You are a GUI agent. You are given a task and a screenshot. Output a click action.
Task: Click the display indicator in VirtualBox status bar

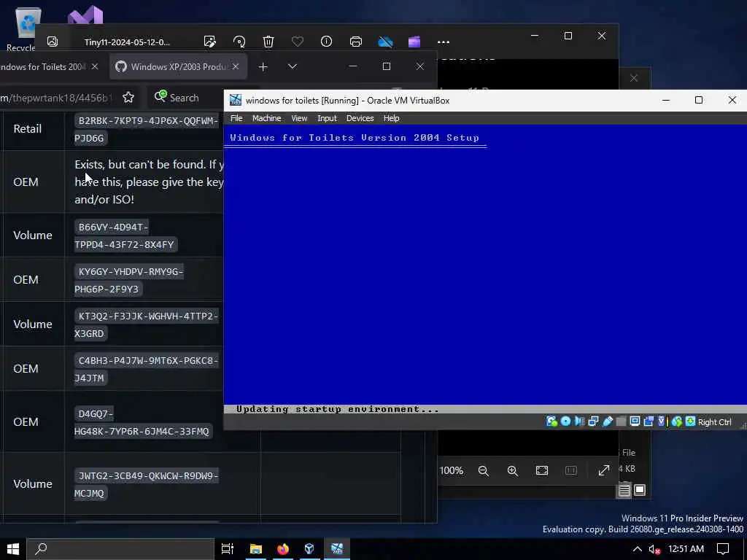(x=635, y=421)
